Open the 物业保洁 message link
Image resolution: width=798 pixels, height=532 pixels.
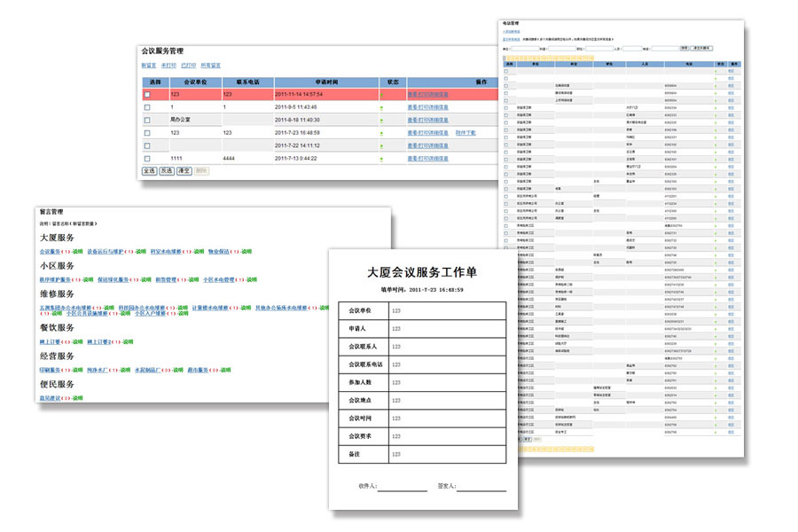point(219,252)
